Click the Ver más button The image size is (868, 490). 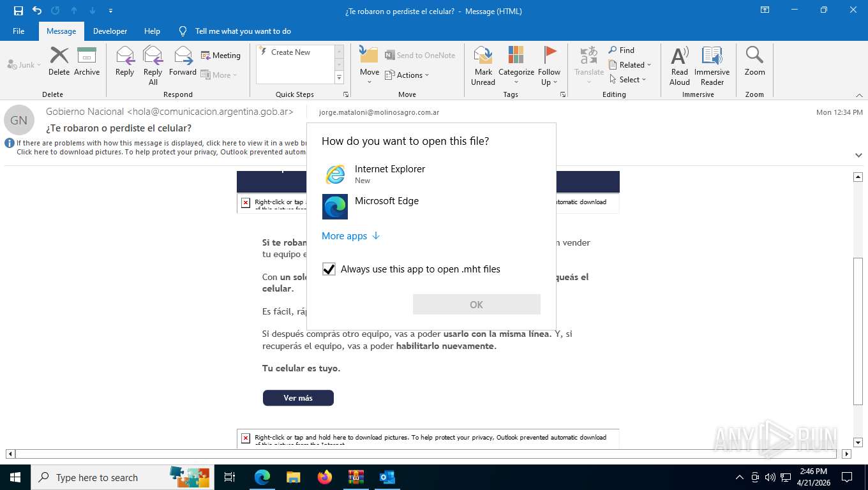point(298,397)
